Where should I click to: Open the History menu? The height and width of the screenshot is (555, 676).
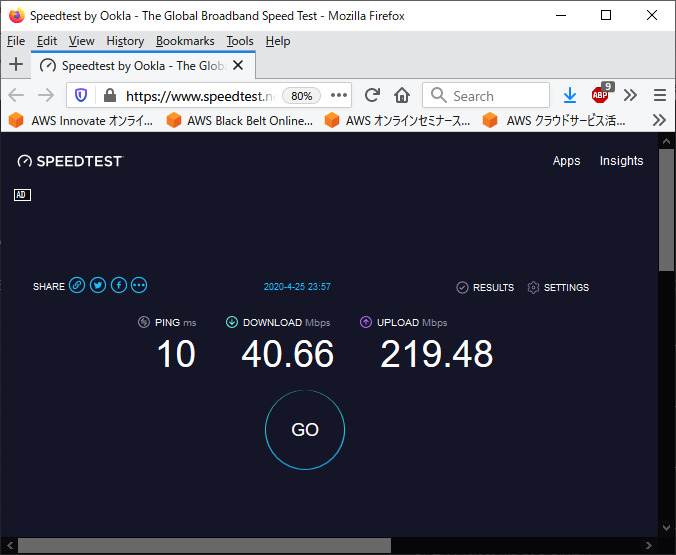coord(125,41)
